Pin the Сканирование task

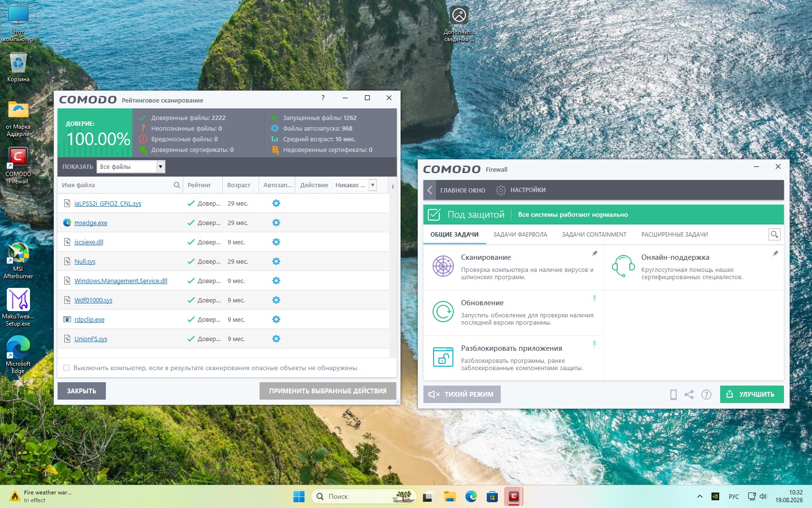[x=594, y=254]
